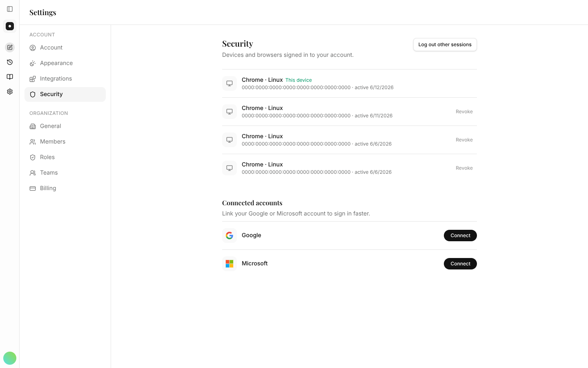Log out other sessions
The height and width of the screenshot is (368, 588).
click(445, 45)
